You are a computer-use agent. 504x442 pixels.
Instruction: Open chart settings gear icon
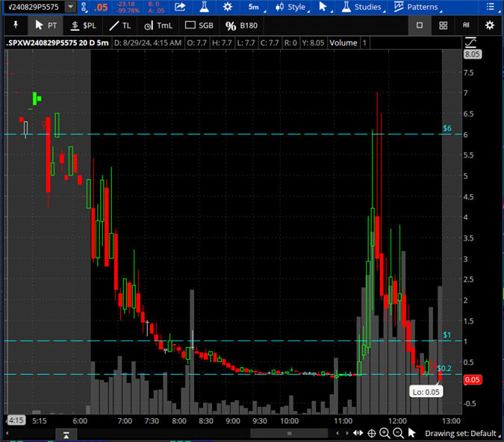[490, 25]
